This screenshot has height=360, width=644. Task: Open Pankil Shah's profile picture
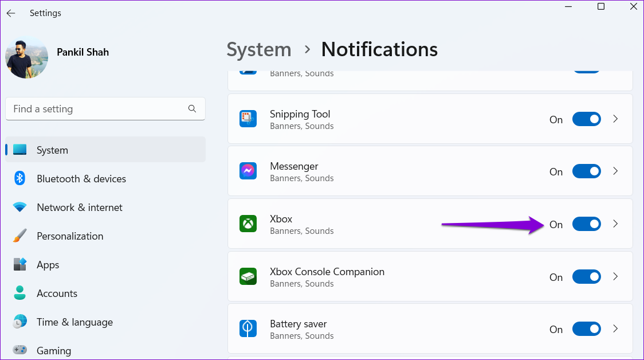pos(27,57)
